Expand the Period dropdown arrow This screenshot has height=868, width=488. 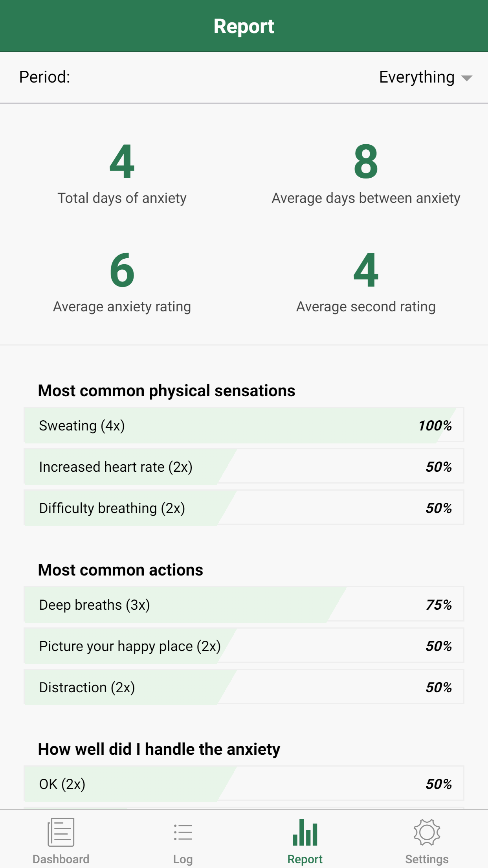click(x=467, y=78)
